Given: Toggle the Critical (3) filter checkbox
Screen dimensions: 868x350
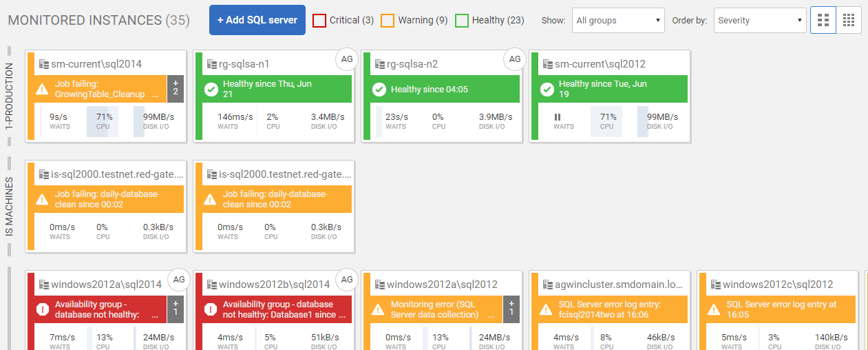Looking at the screenshot, I should tap(319, 21).
